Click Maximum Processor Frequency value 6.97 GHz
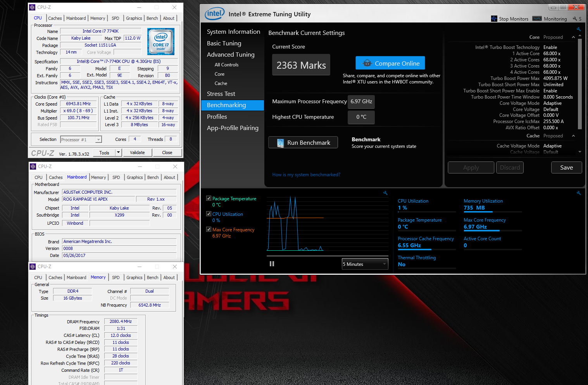 361,102
